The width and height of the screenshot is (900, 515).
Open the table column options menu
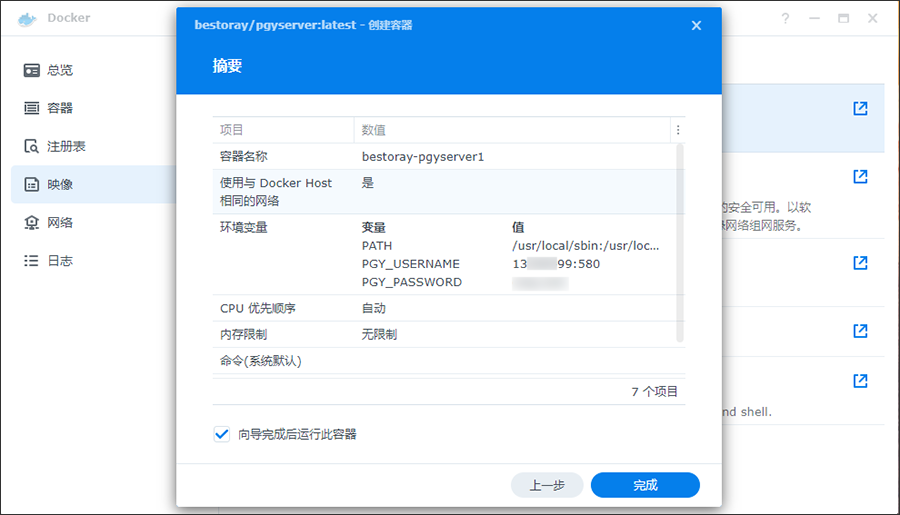click(678, 130)
